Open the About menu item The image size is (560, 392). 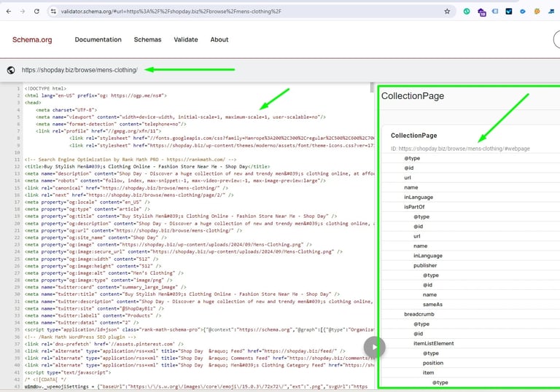click(219, 39)
